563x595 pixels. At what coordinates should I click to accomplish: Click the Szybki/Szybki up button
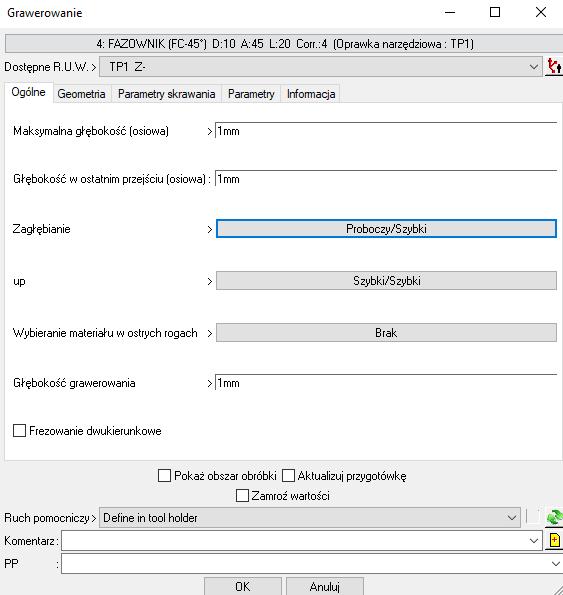(x=386, y=281)
